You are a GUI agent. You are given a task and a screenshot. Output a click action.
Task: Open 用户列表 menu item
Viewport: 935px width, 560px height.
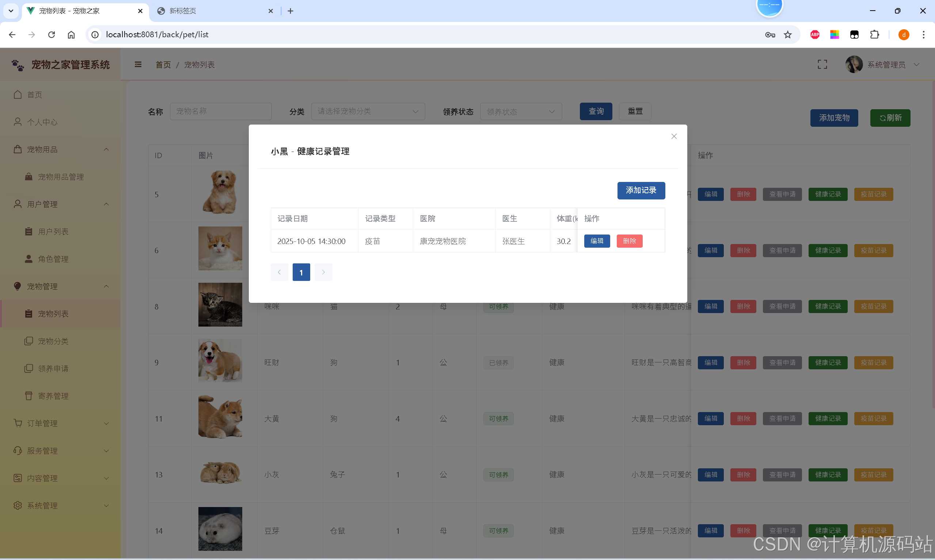coord(60,231)
